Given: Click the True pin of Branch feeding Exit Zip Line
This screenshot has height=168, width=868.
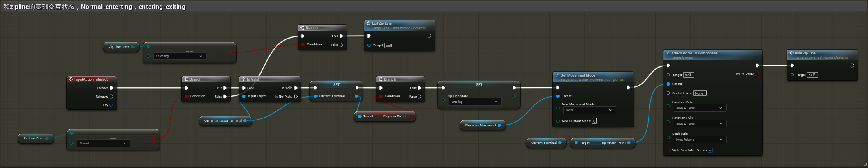Looking at the screenshot, I should (x=341, y=36).
